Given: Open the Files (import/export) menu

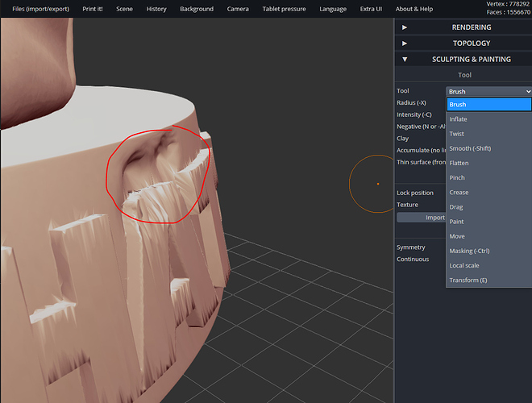Looking at the screenshot, I should tap(40, 9).
